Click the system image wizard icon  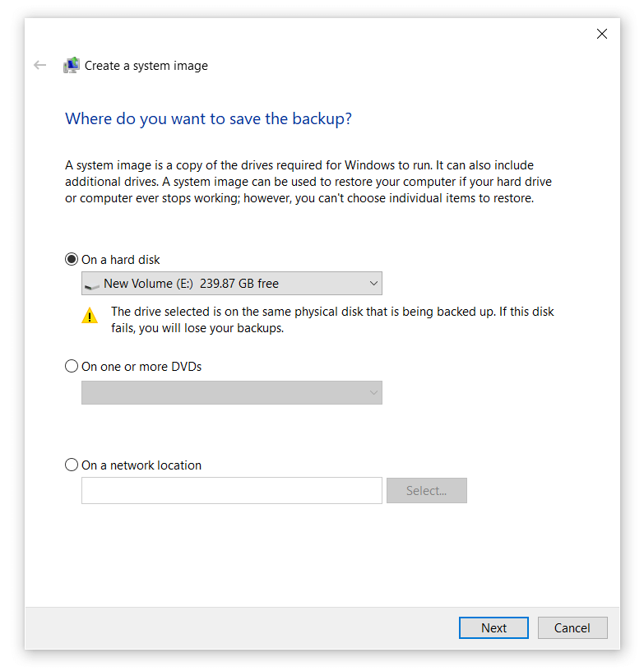tap(72, 66)
